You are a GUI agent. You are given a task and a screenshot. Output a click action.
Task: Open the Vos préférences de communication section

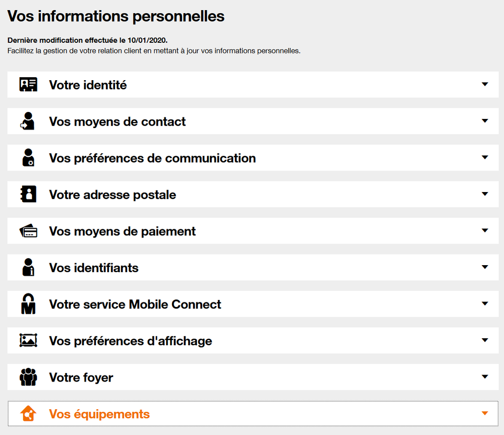click(152, 158)
